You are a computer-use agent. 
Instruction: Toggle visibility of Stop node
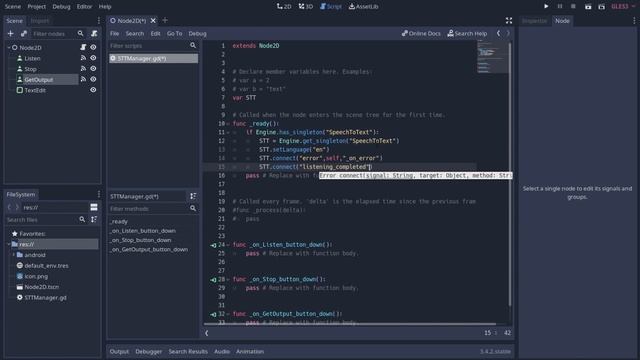coord(93,69)
